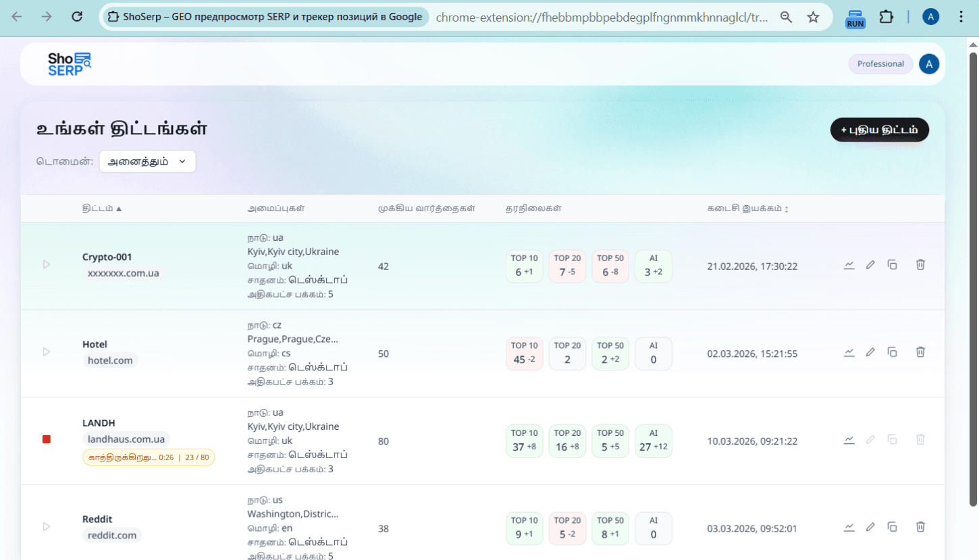Edit the Hotel project pencil icon

click(870, 352)
